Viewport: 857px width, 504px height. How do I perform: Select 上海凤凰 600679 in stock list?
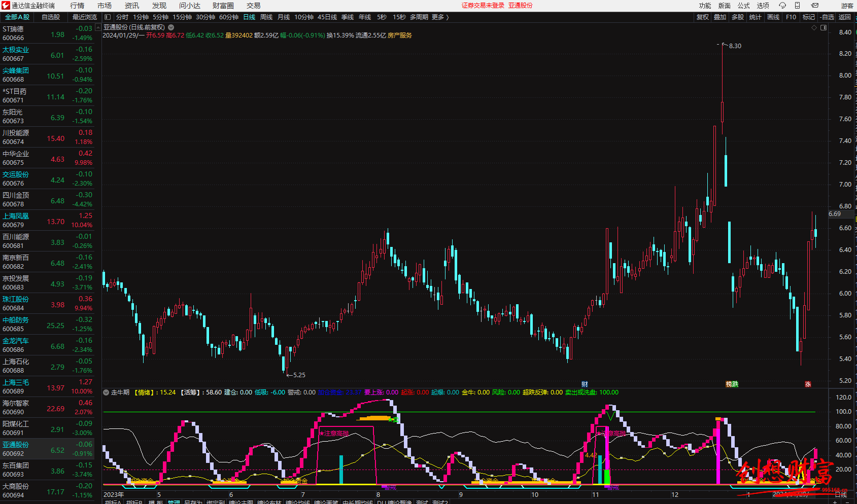click(x=47, y=221)
